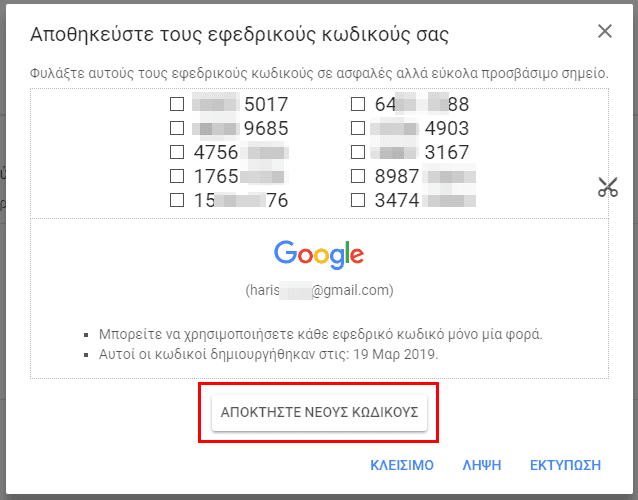This screenshot has width=638, height=500.
Task: Select the checkbox for code starting 8987
Action: click(x=358, y=176)
